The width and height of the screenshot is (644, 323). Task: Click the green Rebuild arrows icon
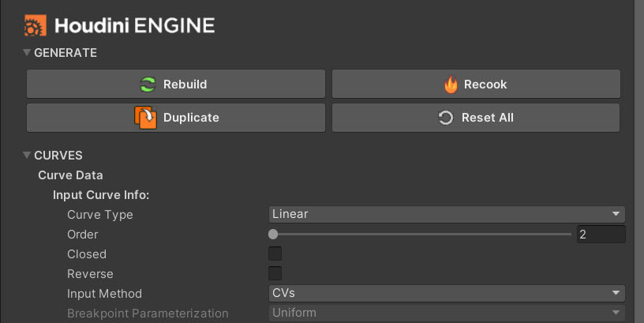(148, 85)
